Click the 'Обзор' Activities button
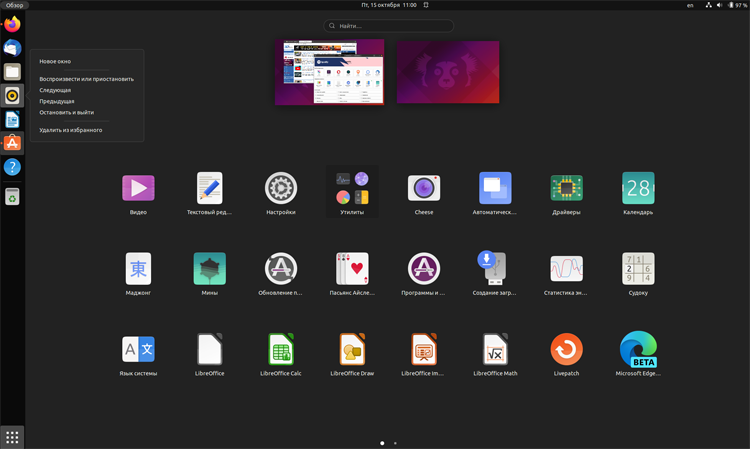The width and height of the screenshot is (750, 449). tap(14, 5)
